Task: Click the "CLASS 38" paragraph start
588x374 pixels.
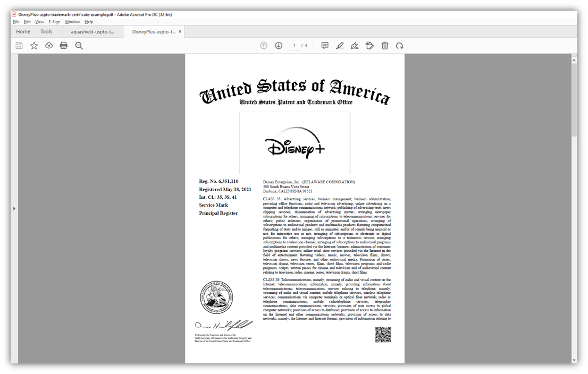Action: point(272,280)
